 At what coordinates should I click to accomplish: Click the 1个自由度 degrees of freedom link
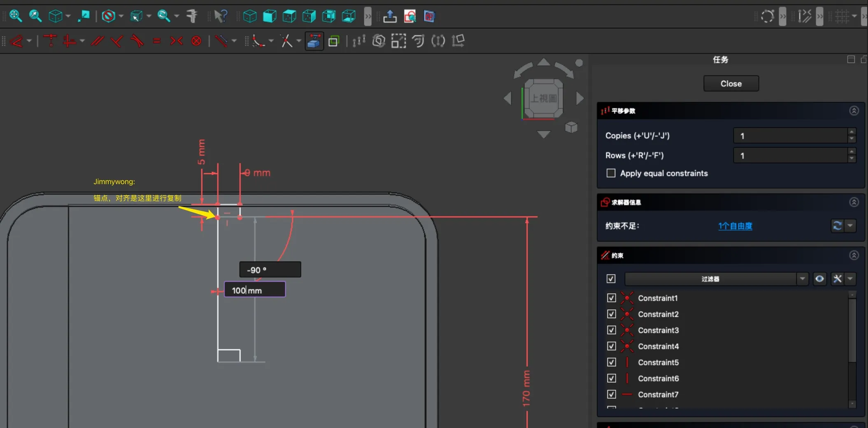click(x=735, y=226)
